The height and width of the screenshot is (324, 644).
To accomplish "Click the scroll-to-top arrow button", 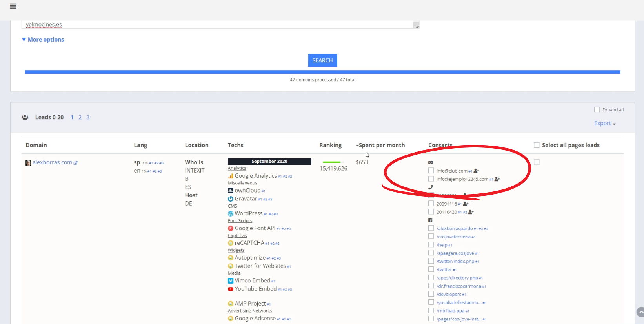I will tap(640, 312).
